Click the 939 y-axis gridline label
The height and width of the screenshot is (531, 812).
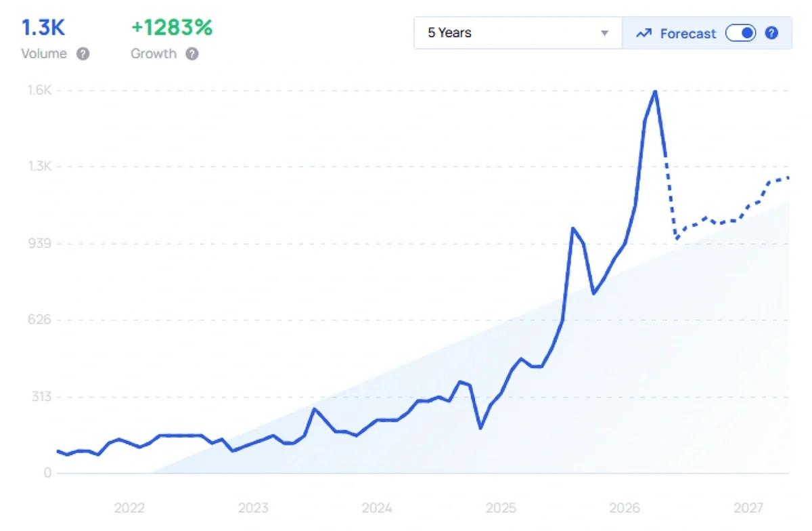40,243
